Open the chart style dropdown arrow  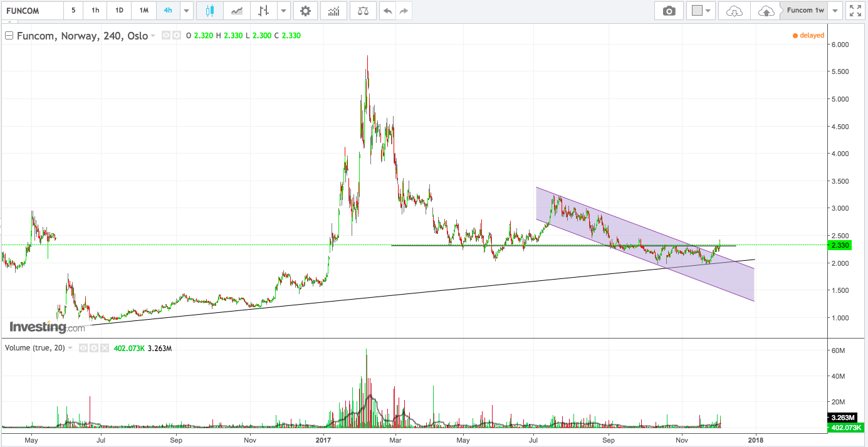[284, 11]
